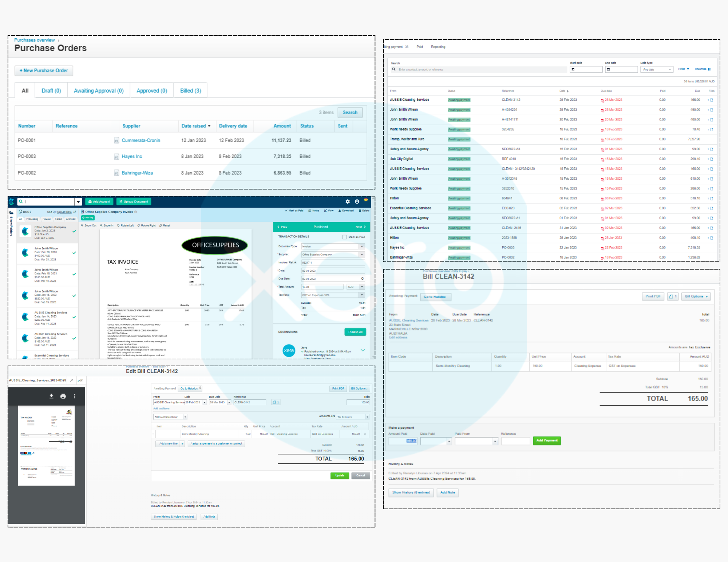Expand the Xero destination chevron
The width and height of the screenshot is (728, 562).
[x=363, y=350]
